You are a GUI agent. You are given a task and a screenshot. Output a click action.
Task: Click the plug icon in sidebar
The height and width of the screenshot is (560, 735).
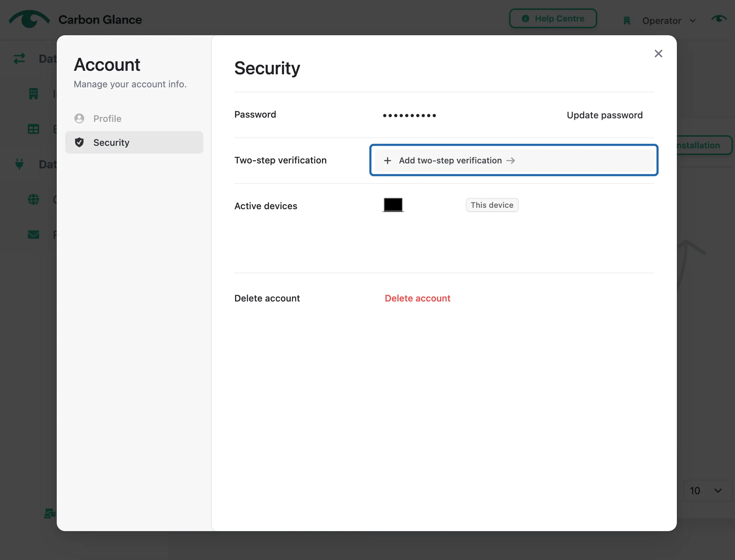tap(19, 164)
